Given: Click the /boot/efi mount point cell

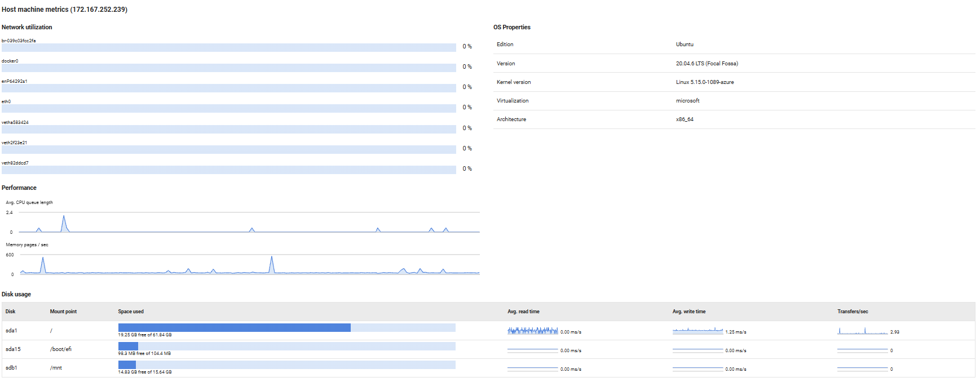Looking at the screenshot, I should tap(61, 349).
